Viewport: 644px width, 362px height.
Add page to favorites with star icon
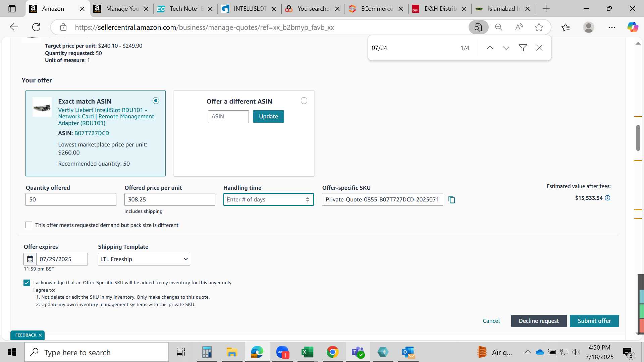coord(539,27)
